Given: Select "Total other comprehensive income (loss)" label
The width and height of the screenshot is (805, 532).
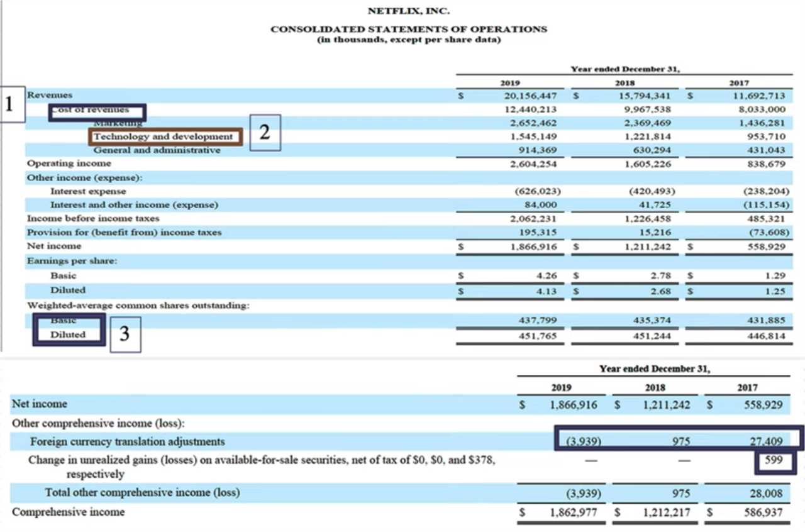Looking at the screenshot, I should click(x=142, y=492).
